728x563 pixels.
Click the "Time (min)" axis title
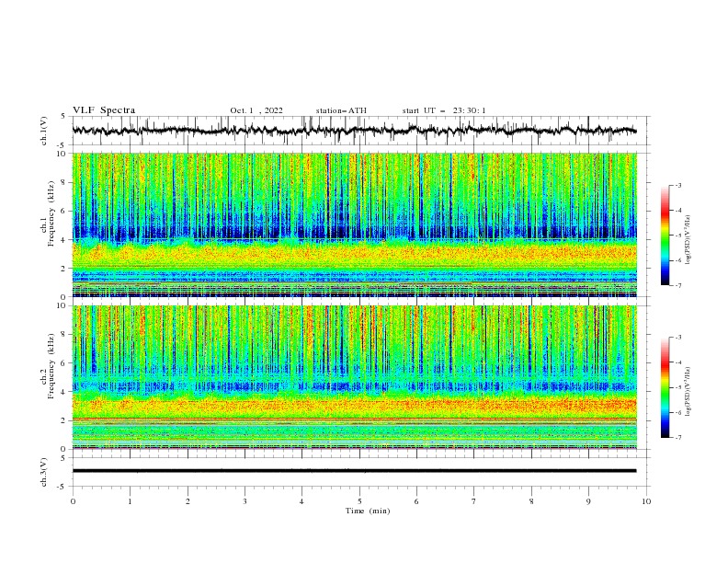coord(368,511)
